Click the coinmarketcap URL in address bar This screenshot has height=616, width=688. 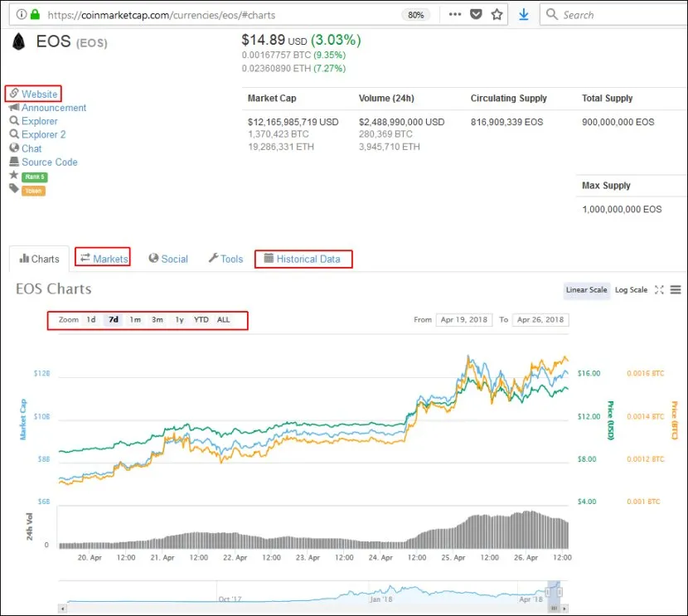[x=162, y=15]
